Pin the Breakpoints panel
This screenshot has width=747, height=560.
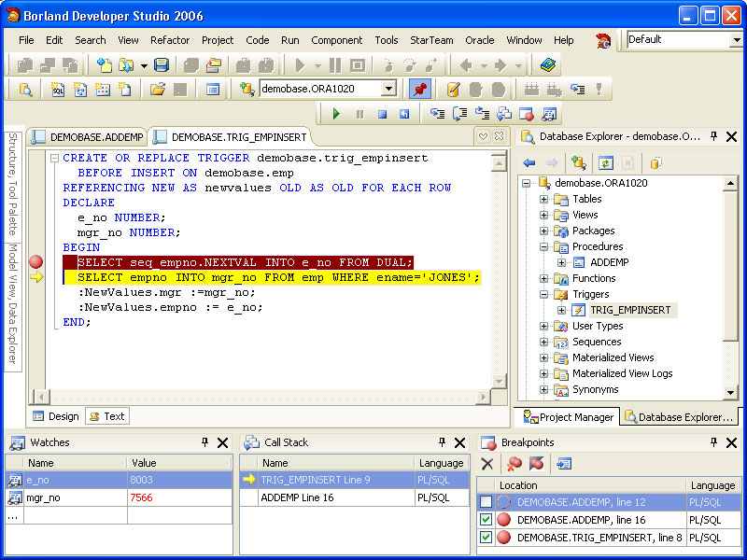713,442
